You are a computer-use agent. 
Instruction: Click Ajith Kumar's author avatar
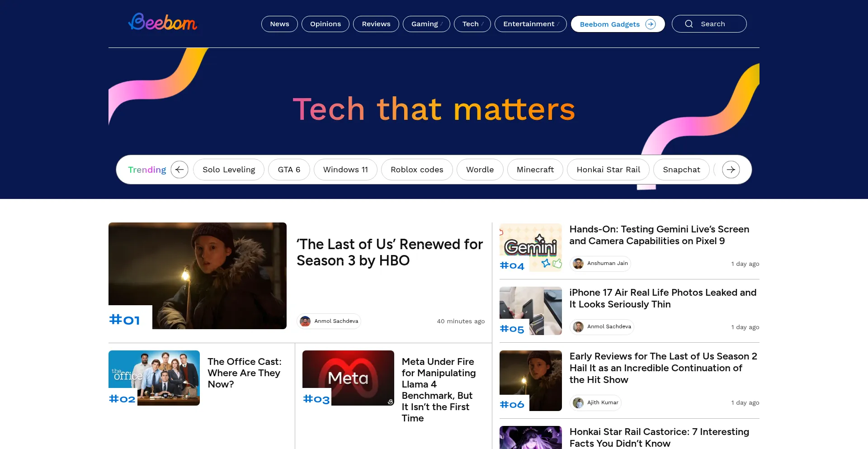click(x=578, y=403)
